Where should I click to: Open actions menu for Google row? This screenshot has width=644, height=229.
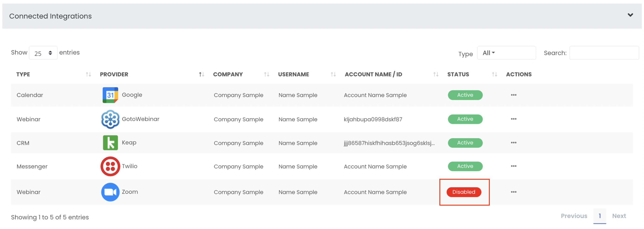pos(514,95)
